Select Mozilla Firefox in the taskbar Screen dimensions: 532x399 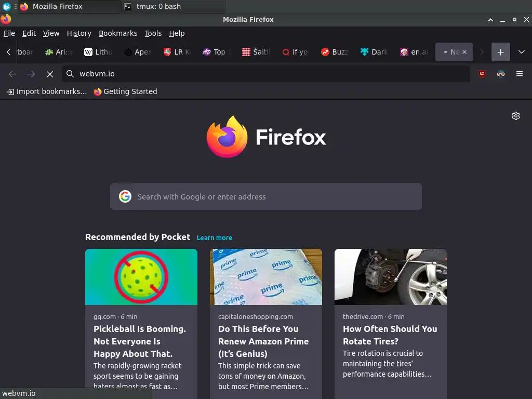pyautogui.click(x=70, y=6)
